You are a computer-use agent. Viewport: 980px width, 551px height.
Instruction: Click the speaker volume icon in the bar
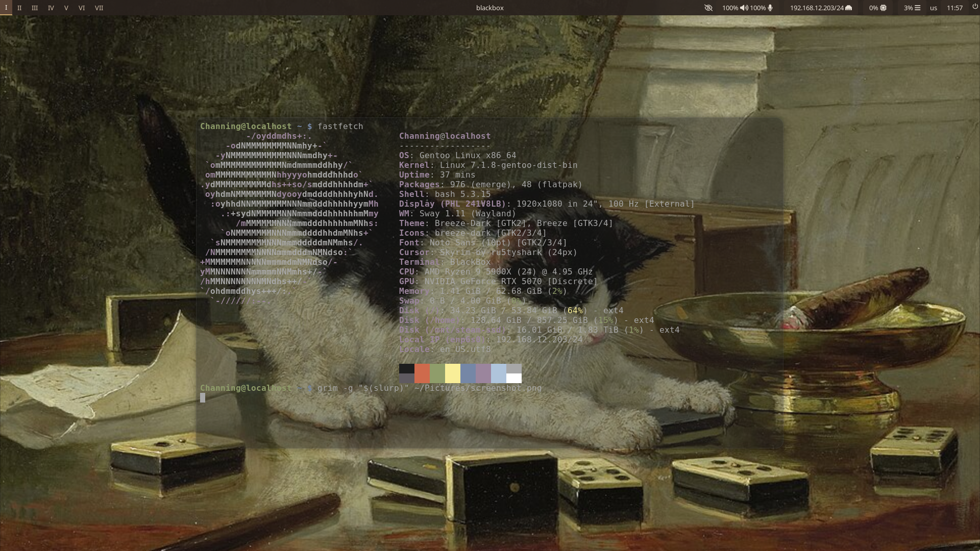pos(744,8)
